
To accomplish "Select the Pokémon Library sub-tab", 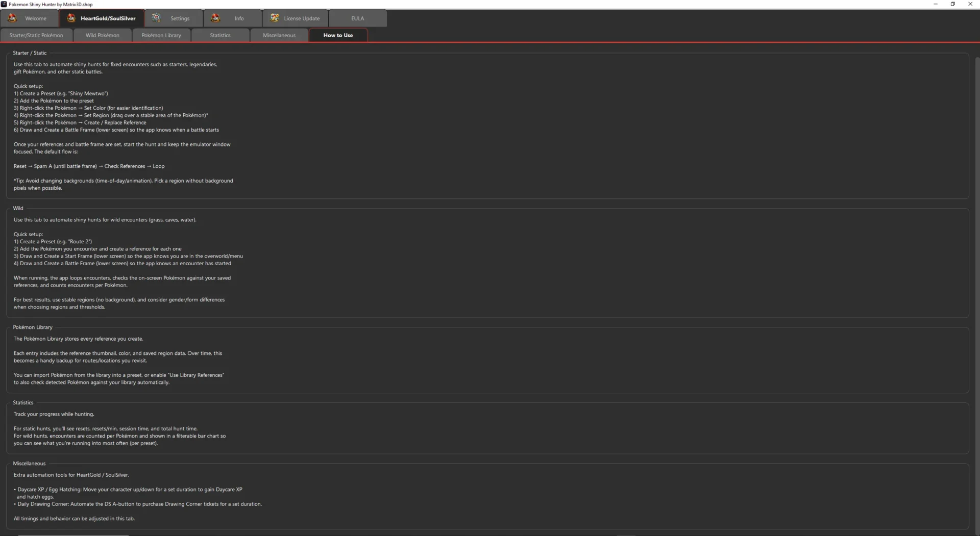I will click(161, 35).
